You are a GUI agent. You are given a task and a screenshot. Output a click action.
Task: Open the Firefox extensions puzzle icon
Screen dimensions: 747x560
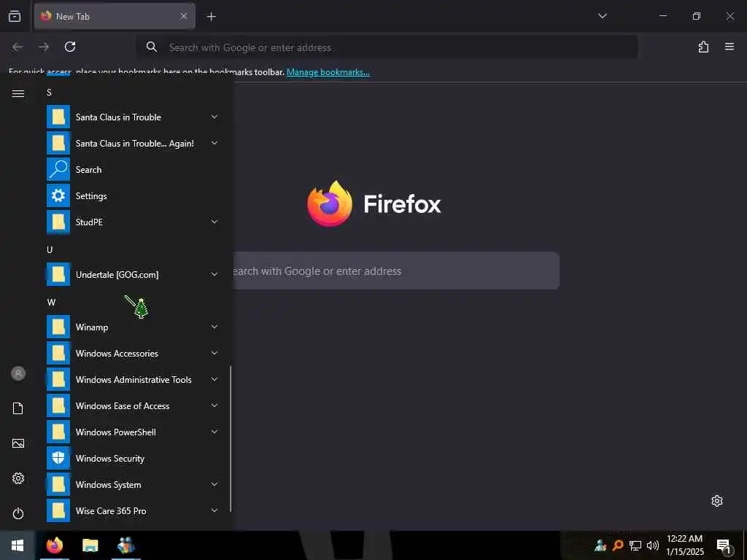pos(703,47)
